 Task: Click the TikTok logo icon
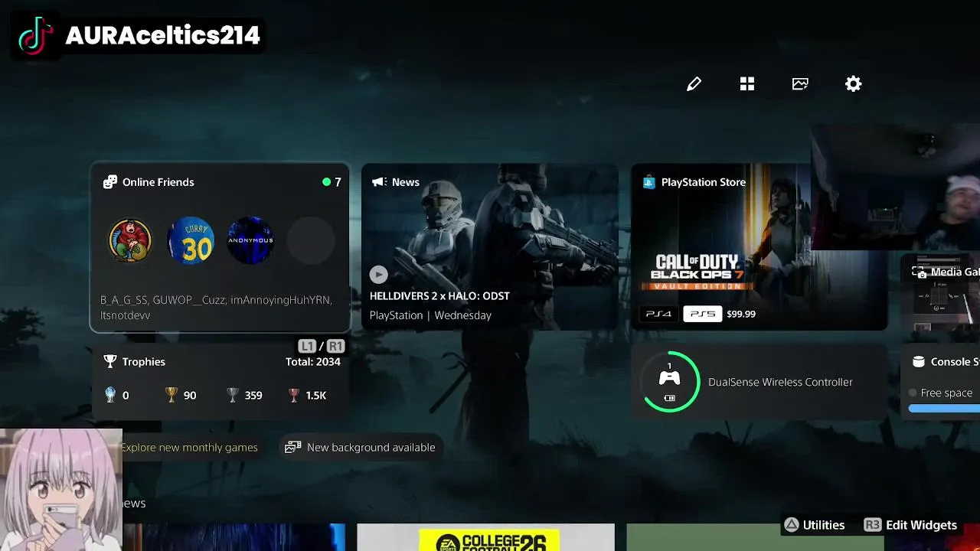click(36, 36)
